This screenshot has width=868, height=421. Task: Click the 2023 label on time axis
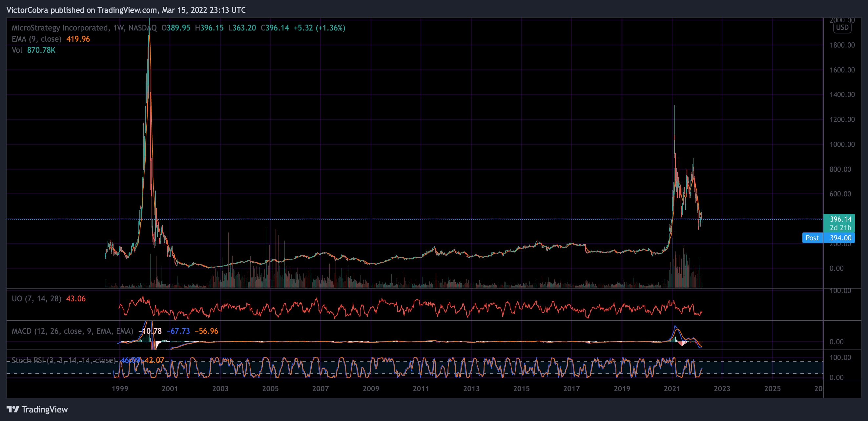[x=722, y=389]
